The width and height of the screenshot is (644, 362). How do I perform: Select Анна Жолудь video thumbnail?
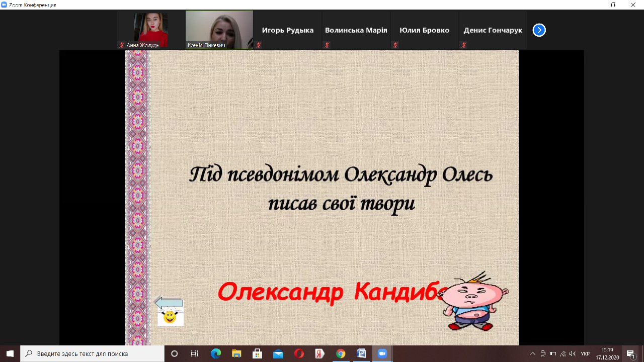point(150,29)
